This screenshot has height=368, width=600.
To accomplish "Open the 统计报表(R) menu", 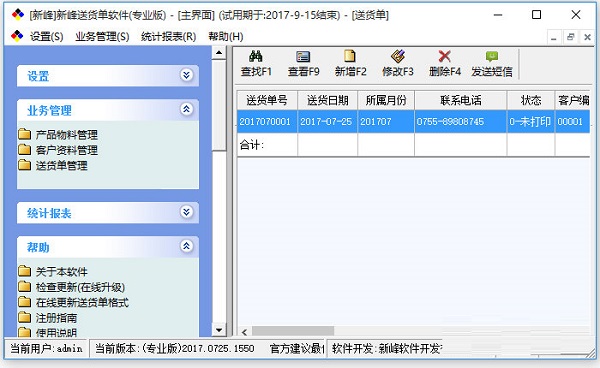I will point(168,36).
